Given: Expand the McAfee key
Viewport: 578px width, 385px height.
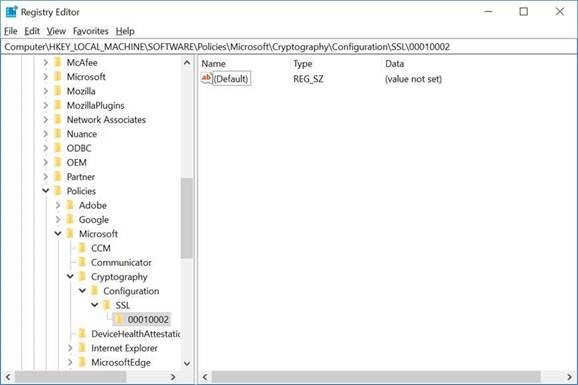Looking at the screenshot, I should pyautogui.click(x=45, y=63).
